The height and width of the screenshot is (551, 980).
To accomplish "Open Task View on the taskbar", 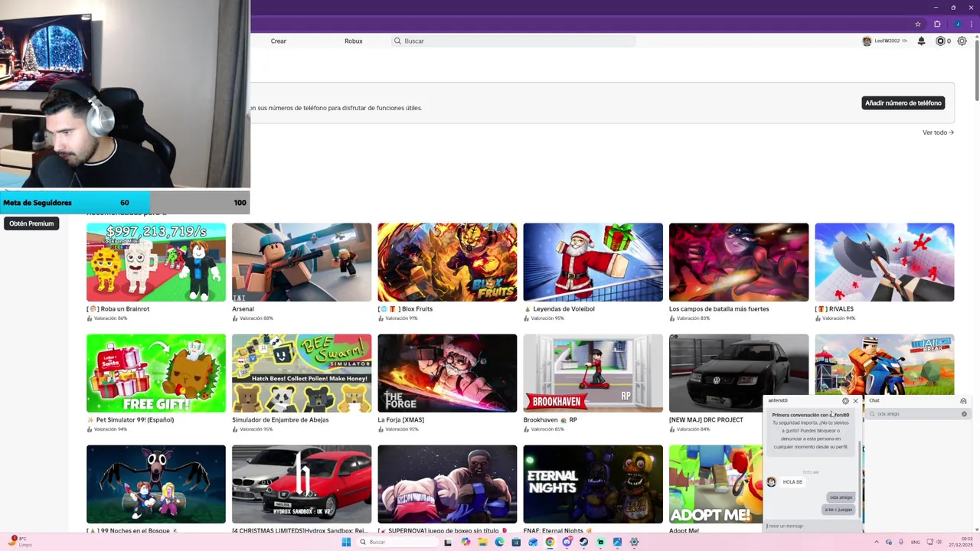I will pos(448,542).
